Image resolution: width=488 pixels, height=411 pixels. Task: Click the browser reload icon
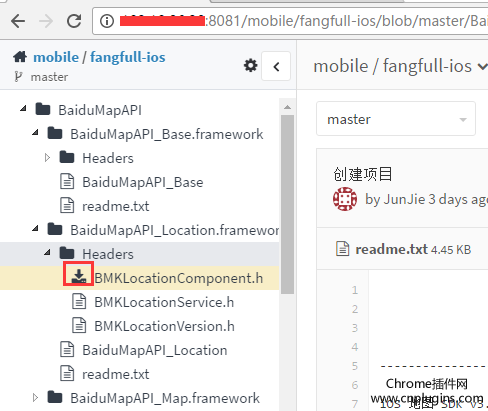[x=74, y=21]
